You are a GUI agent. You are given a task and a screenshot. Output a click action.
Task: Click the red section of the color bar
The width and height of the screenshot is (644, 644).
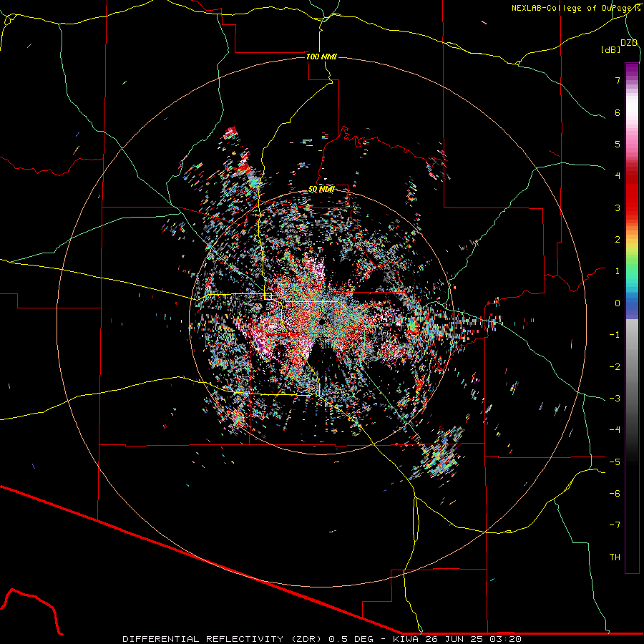click(x=632, y=193)
